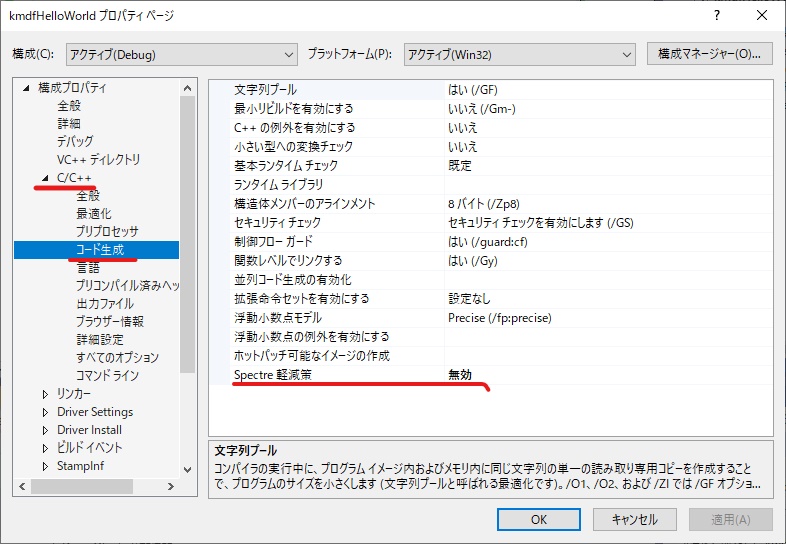The height and width of the screenshot is (544, 786).
Task: Expand the Driver Settings node
Action: click(45, 412)
